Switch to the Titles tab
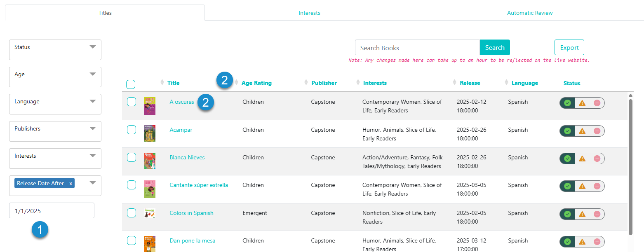The height and width of the screenshot is (252, 644). pos(105,13)
